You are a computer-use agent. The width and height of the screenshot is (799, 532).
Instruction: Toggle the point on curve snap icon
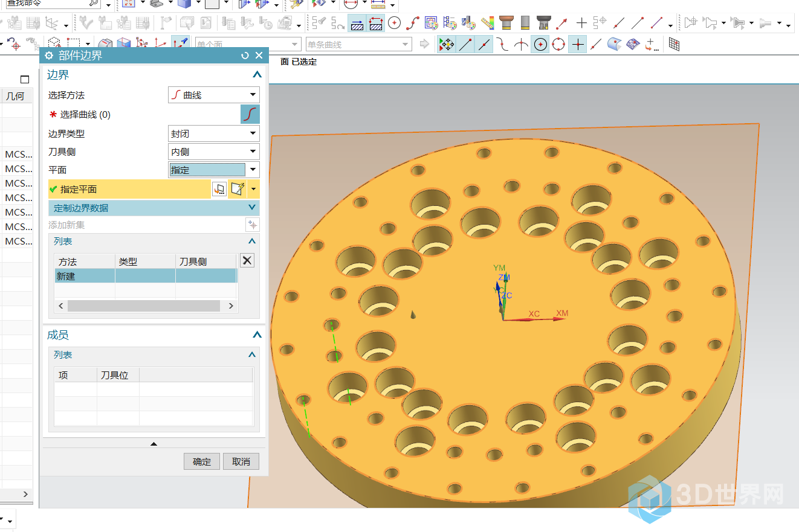click(596, 44)
